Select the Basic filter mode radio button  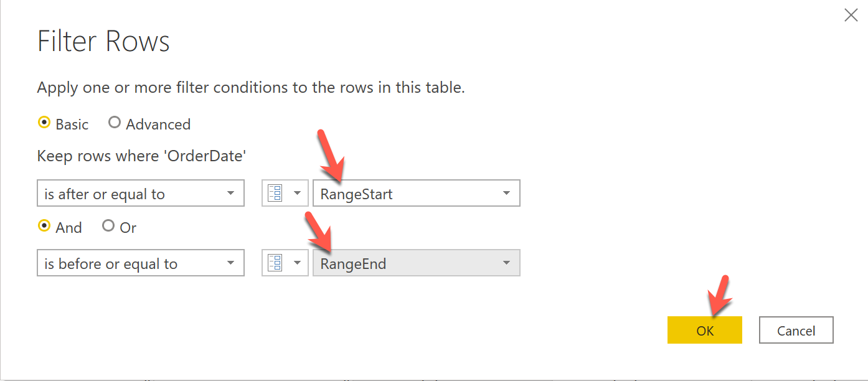tap(44, 123)
